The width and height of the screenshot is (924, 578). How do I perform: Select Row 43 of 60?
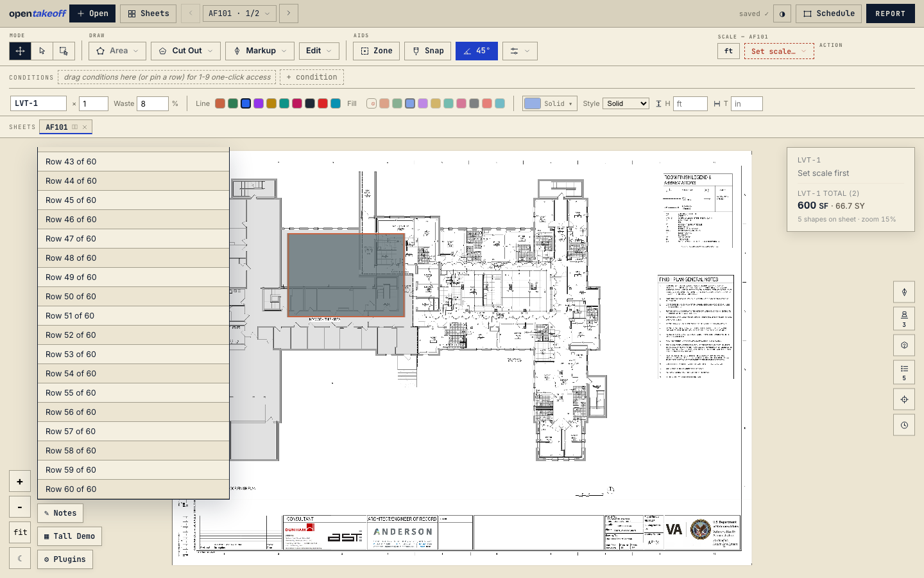[x=133, y=162]
